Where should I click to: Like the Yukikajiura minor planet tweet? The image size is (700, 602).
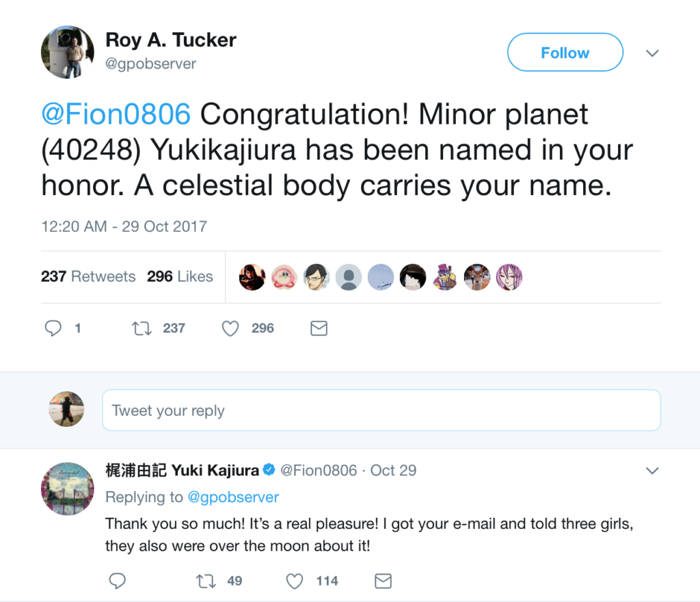(231, 328)
